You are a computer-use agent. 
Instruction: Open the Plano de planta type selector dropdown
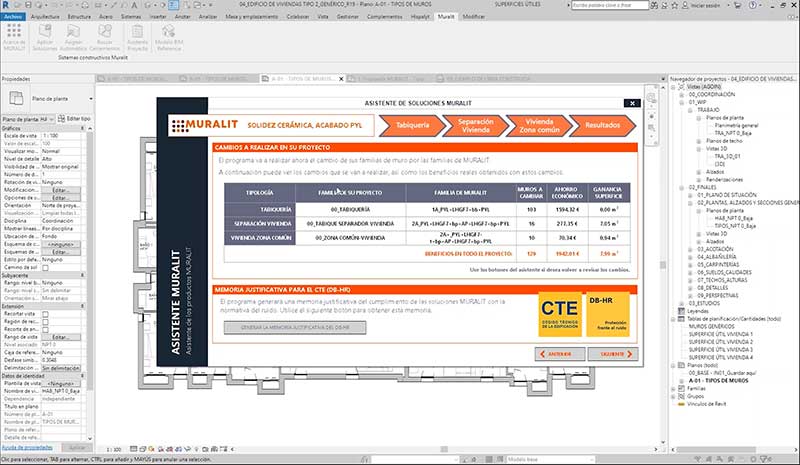91,99
